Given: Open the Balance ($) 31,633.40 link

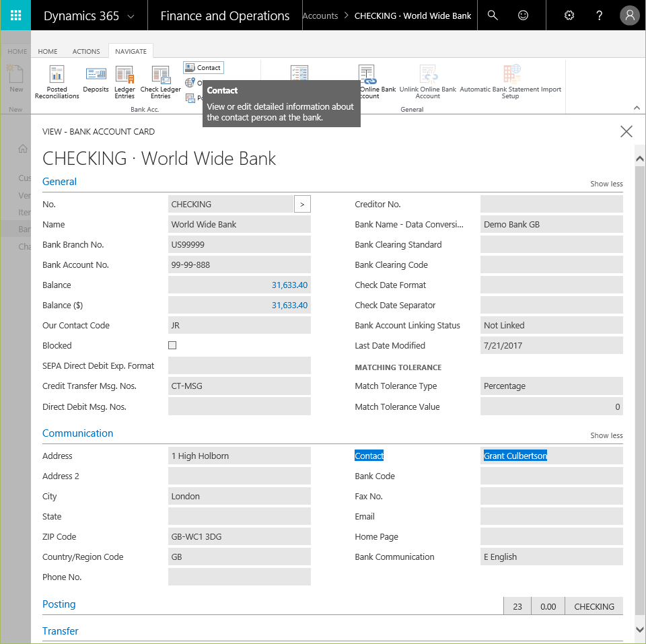Looking at the screenshot, I should pos(289,306).
